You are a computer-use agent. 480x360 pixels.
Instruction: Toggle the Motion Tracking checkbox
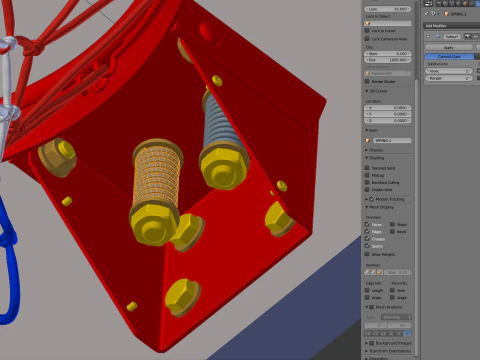click(x=372, y=199)
